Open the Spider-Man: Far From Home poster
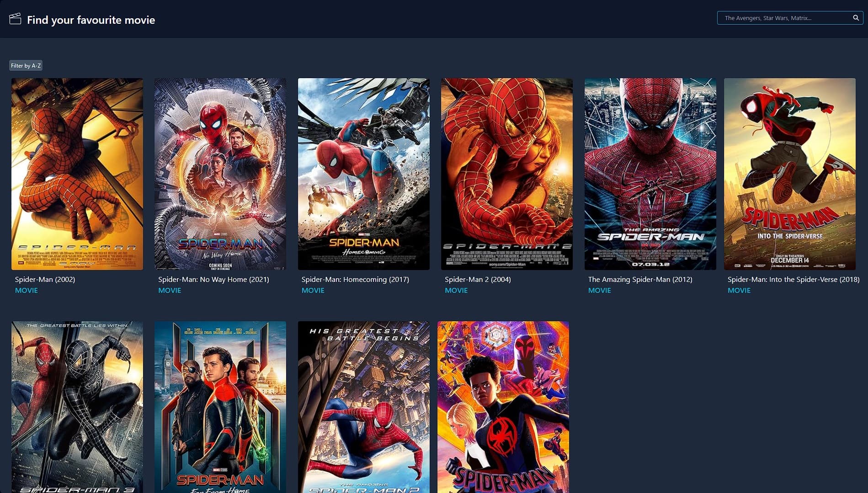 pos(220,407)
